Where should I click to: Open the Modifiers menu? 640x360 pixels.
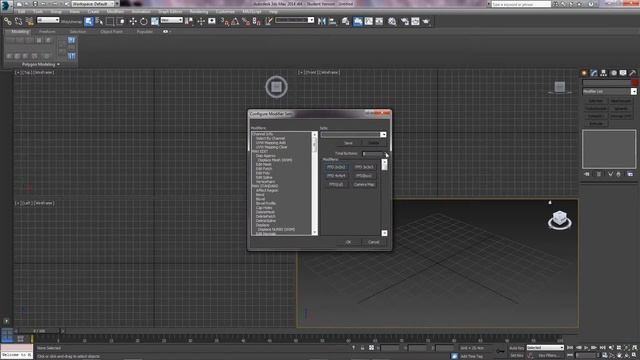pyautogui.click(x=115, y=12)
